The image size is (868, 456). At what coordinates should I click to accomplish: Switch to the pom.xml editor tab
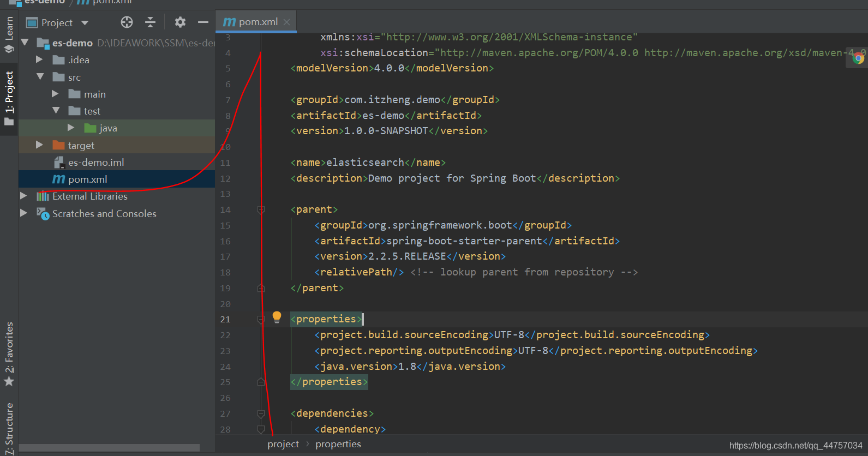tap(256, 22)
